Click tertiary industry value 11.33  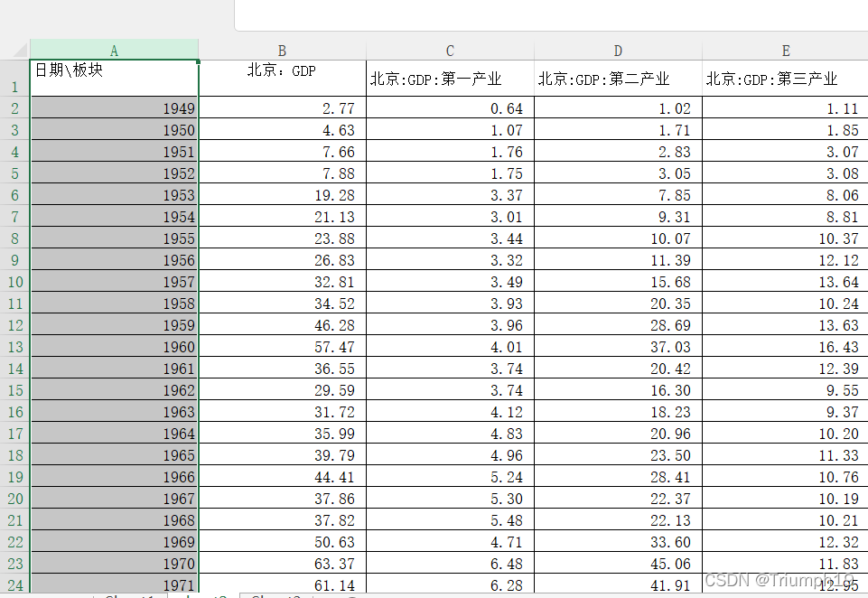coord(786,454)
